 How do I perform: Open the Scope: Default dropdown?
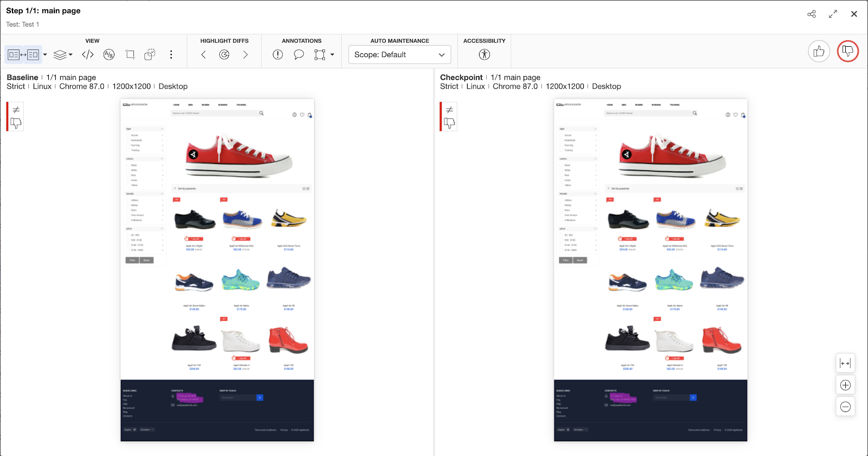tap(399, 55)
